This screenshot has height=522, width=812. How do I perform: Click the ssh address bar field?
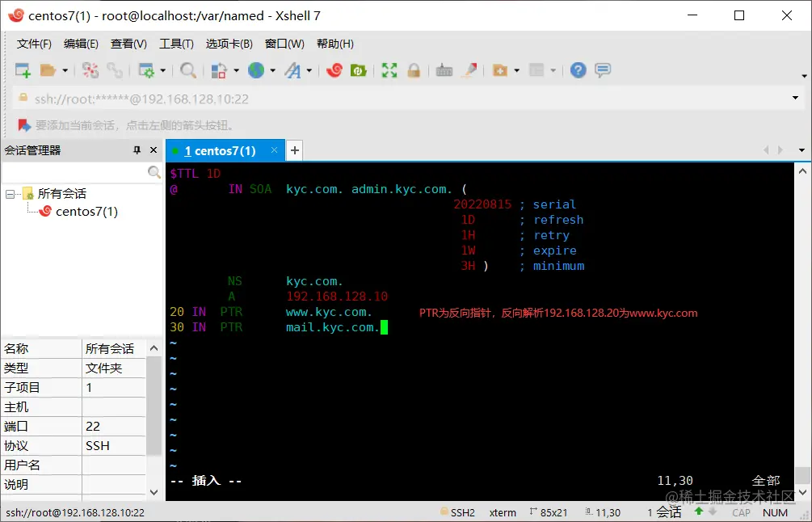(x=404, y=99)
